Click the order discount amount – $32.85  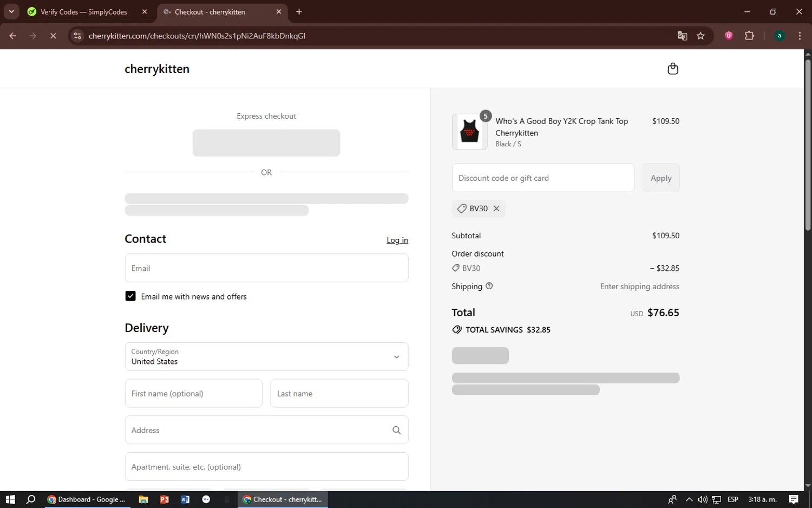(665, 268)
